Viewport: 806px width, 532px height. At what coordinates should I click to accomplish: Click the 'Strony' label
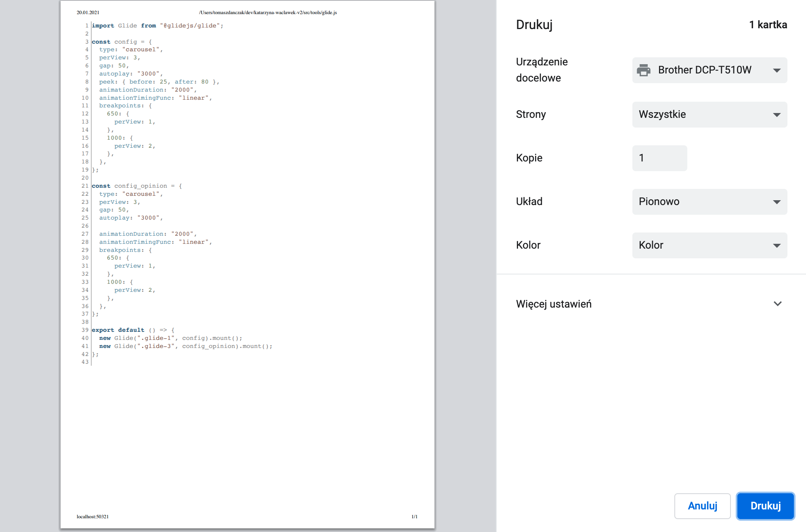pyautogui.click(x=531, y=115)
